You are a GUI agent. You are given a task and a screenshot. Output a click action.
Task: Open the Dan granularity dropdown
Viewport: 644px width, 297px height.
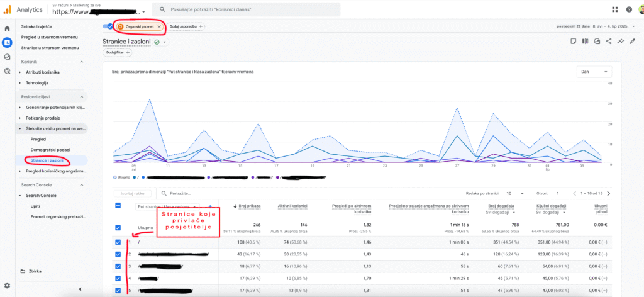click(x=594, y=72)
